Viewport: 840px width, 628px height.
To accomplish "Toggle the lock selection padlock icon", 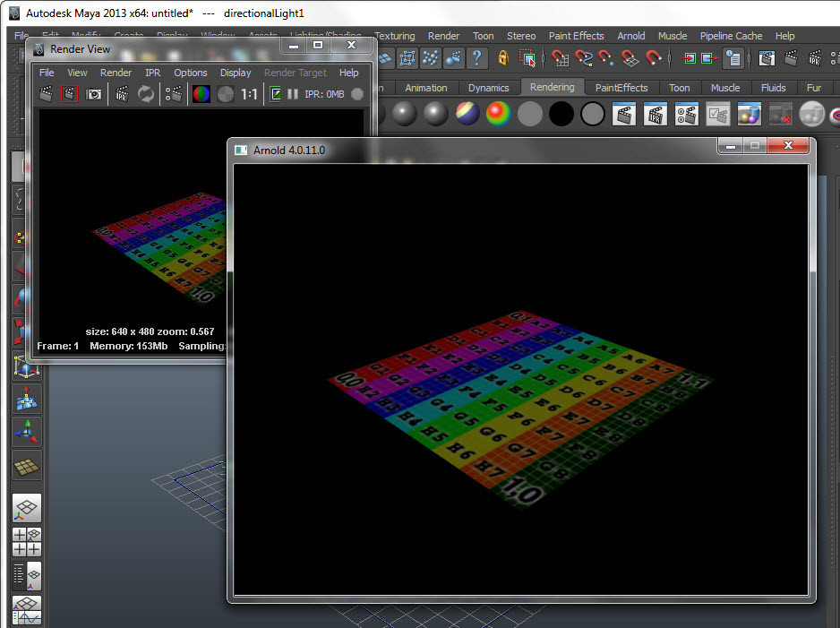I will [503, 58].
